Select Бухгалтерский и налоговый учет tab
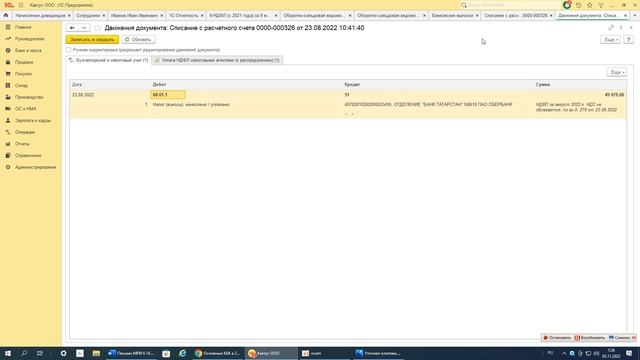 pyautogui.click(x=109, y=60)
